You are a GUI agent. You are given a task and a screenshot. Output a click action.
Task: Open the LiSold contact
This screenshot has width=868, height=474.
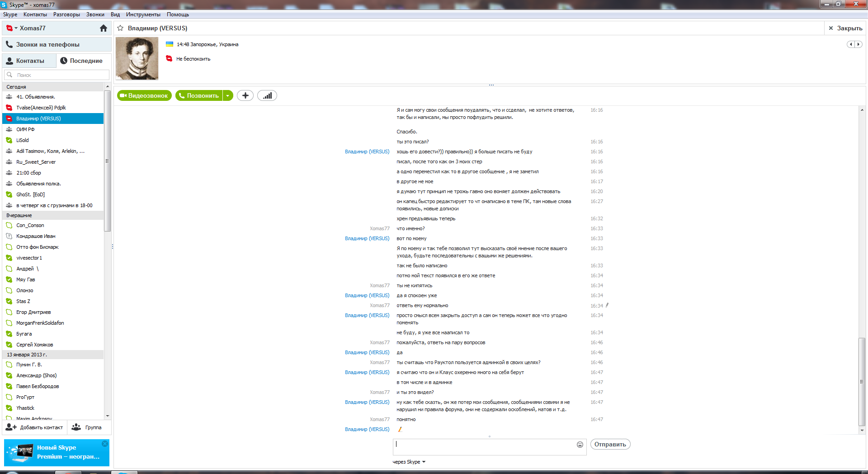point(53,140)
